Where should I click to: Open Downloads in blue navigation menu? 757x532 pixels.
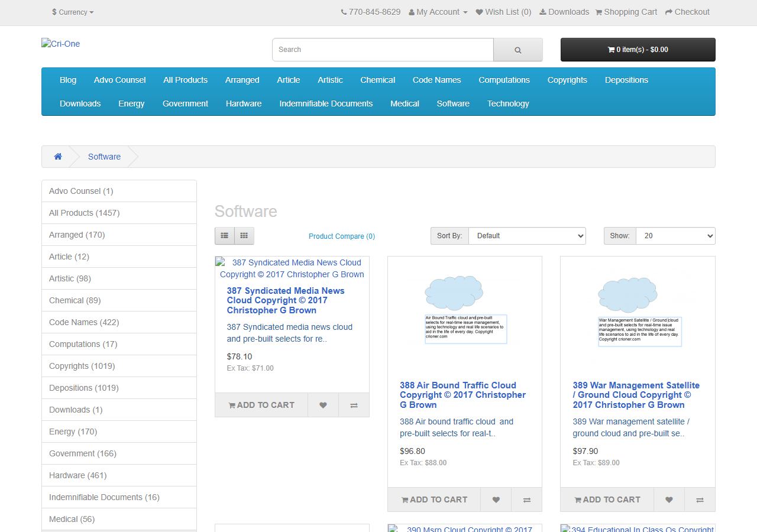80,103
